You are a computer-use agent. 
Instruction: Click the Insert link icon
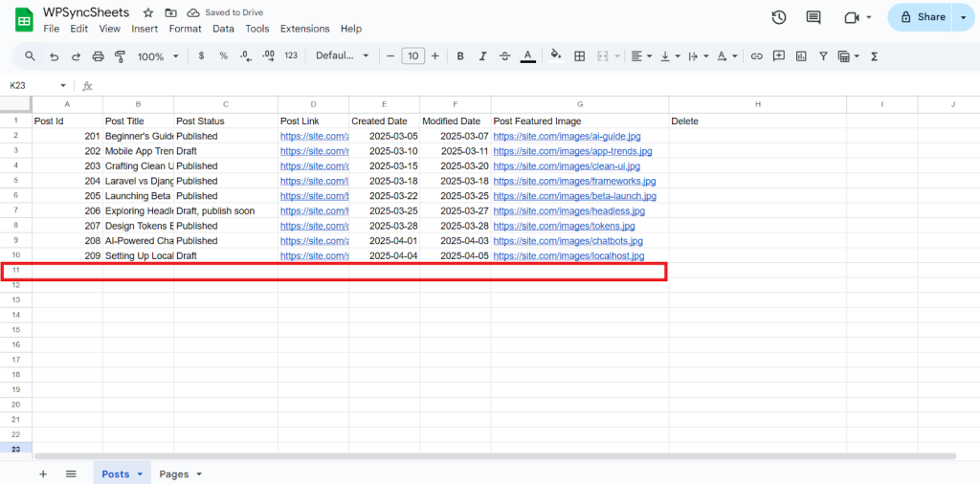(x=756, y=56)
